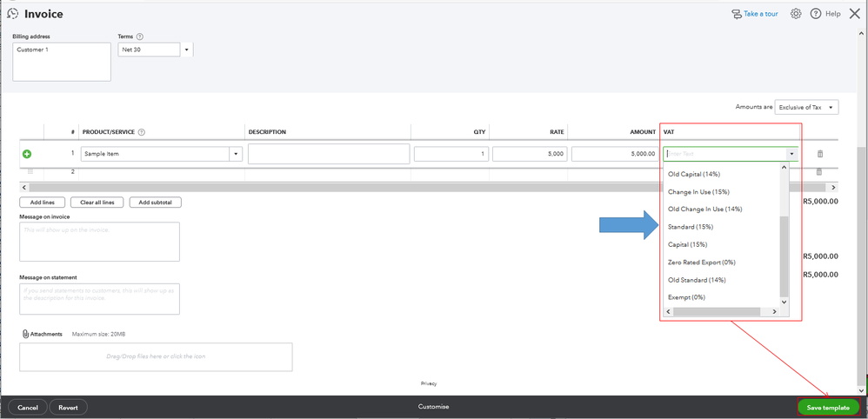Click the Customise link in footer
This screenshot has width=868, height=419.
coord(433,406)
